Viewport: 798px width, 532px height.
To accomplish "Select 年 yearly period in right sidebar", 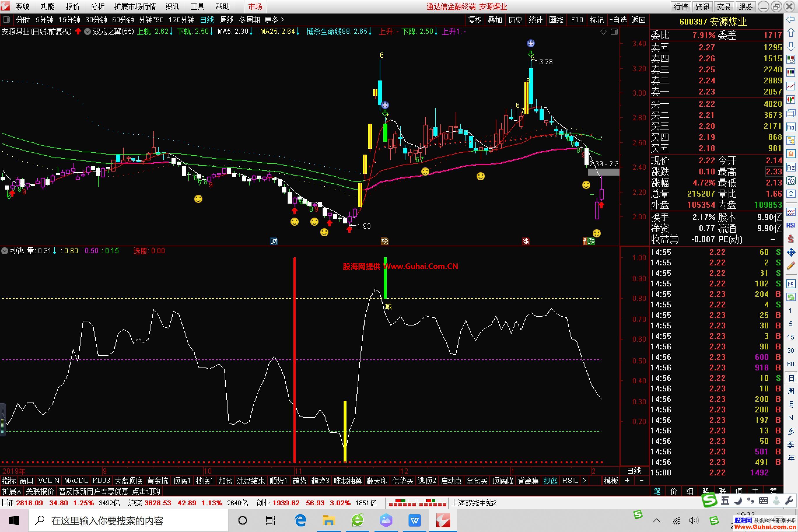I will click(x=790, y=458).
